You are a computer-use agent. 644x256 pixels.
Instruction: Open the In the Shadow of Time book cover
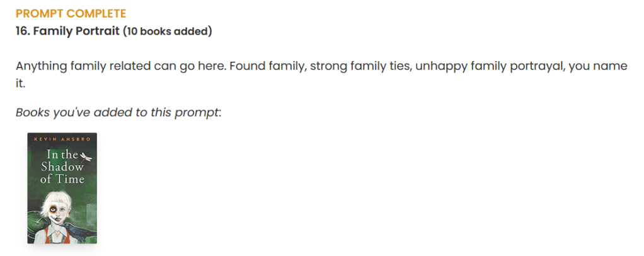tap(62, 188)
